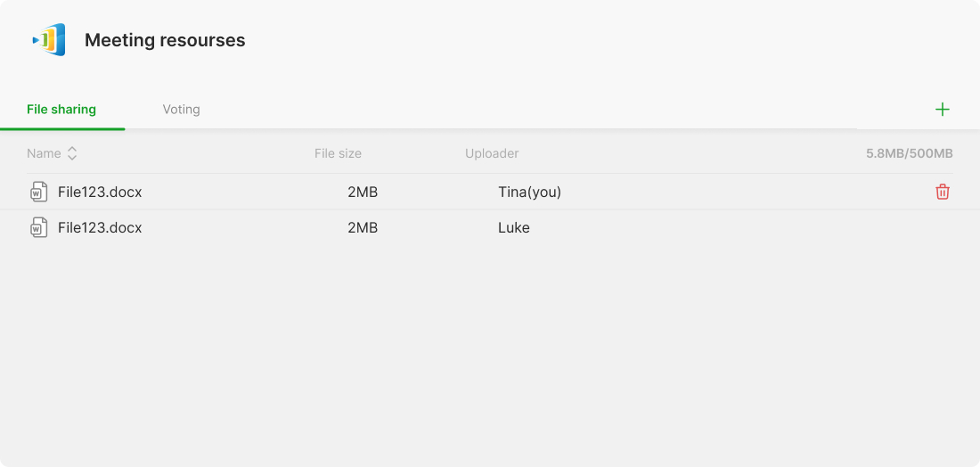Select the Luke uploader name
The width and height of the screenshot is (980, 467).
pyautogui.click(x=514, y=227)
